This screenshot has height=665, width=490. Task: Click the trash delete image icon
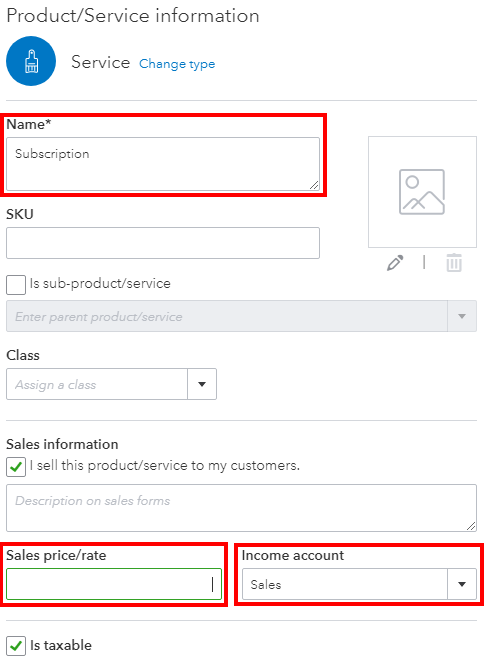click(x=454, y=263)
